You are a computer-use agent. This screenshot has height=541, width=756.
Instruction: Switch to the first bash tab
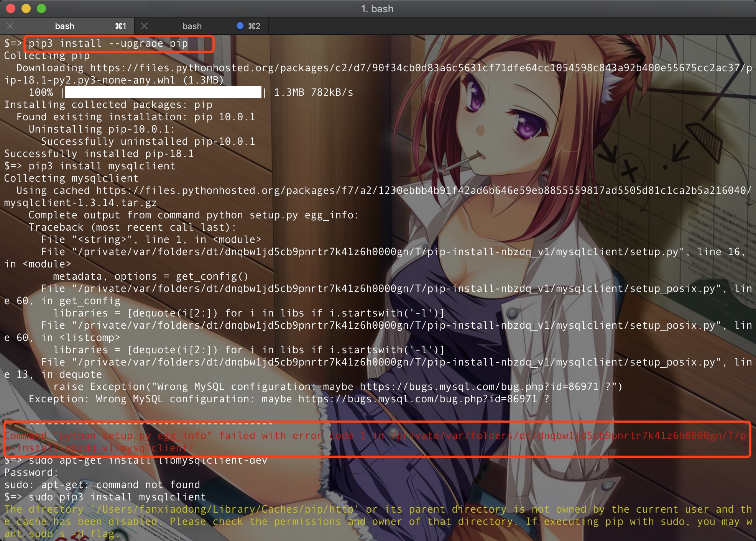[67, 26]
